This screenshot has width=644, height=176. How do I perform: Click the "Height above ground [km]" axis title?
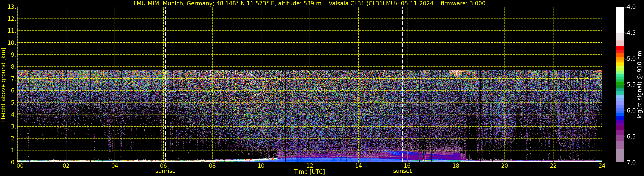point(3,85)
